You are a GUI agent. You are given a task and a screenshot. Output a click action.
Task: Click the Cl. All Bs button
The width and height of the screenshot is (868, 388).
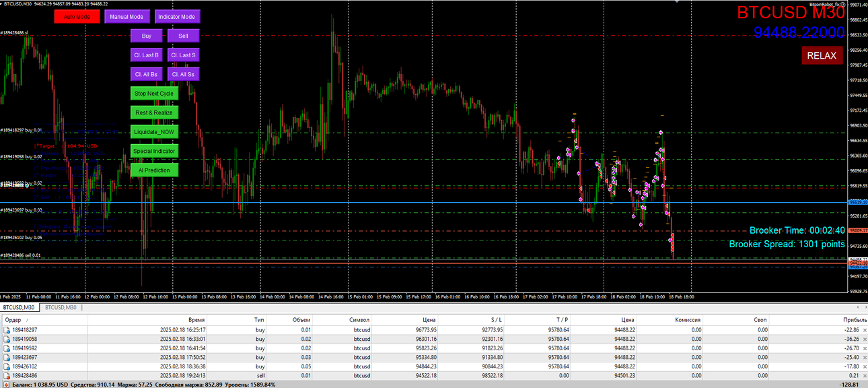pyautogui.click(x=147, y=74)
